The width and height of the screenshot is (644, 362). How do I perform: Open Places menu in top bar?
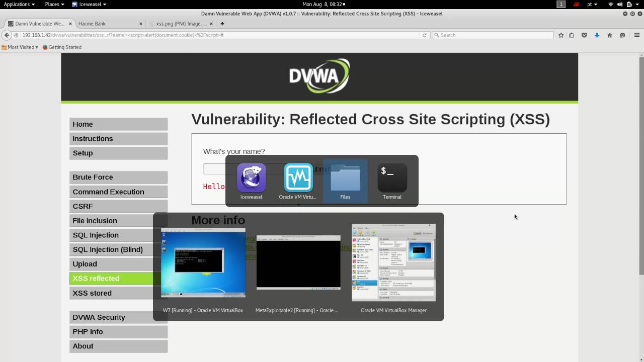tap(54, 4)
